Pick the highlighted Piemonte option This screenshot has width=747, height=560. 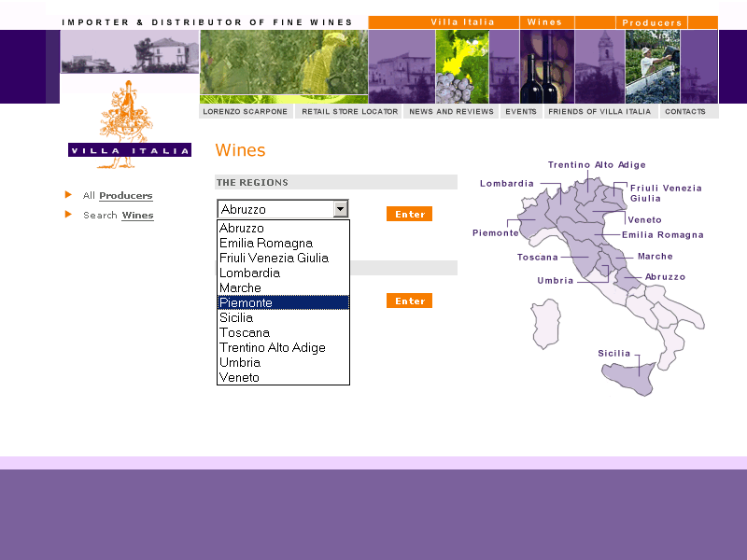pos(283,302)
